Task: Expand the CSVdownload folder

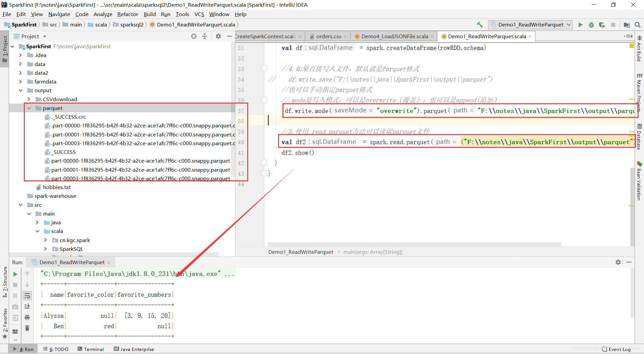Action: pyautogui.click(x=29, y=99)
